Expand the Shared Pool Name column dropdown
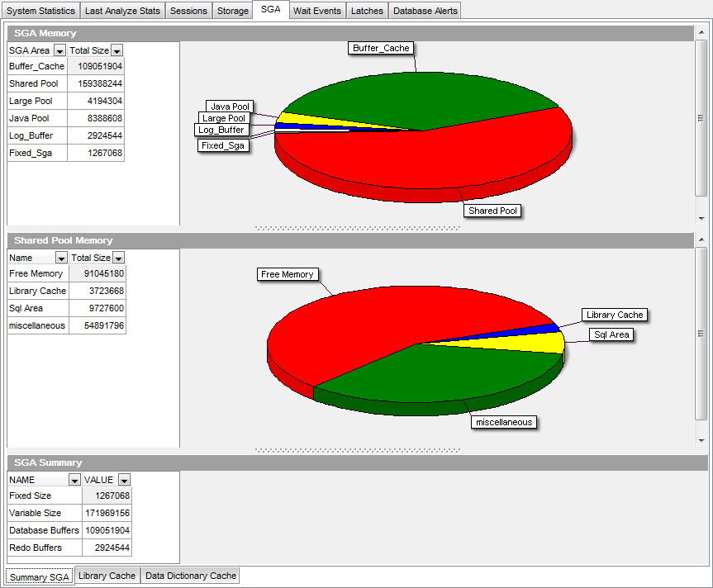Image resolution: width=713 pixels, height=588 pixels. coord(62,258)
